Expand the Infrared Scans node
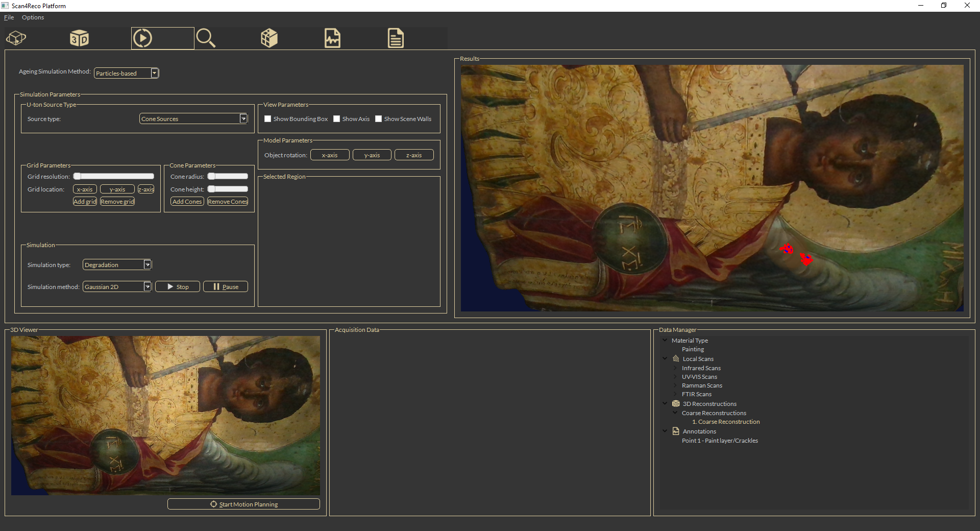The width and height of the screenshot is (980, 531). coord(675,368)
